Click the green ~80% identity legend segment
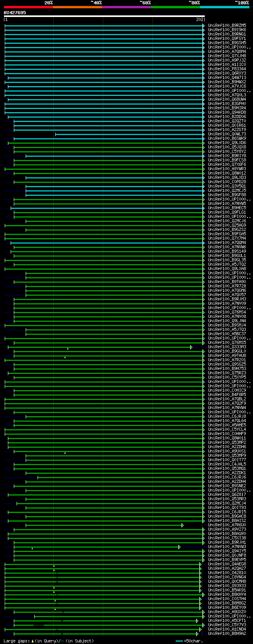Viewport: 253px width, 644px height. click(175, 7)
